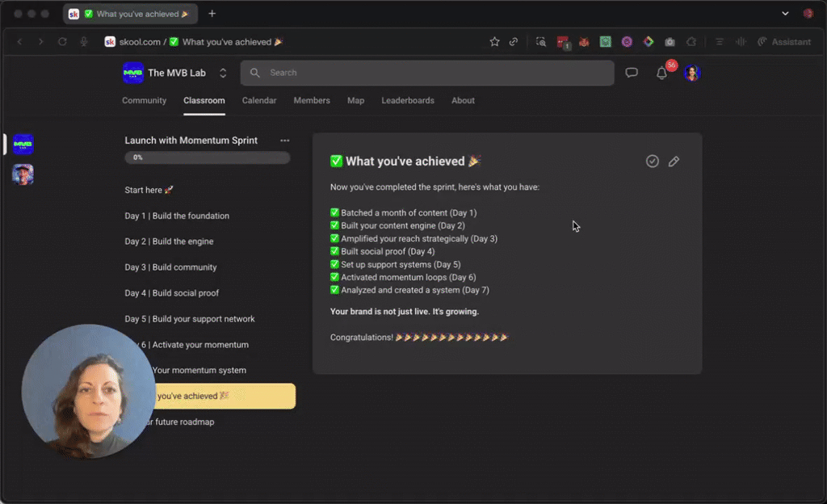This screenshot has height=504, width=827.
Task: Click the microphone icon in the address bar
Action: (x=84, y=42)
